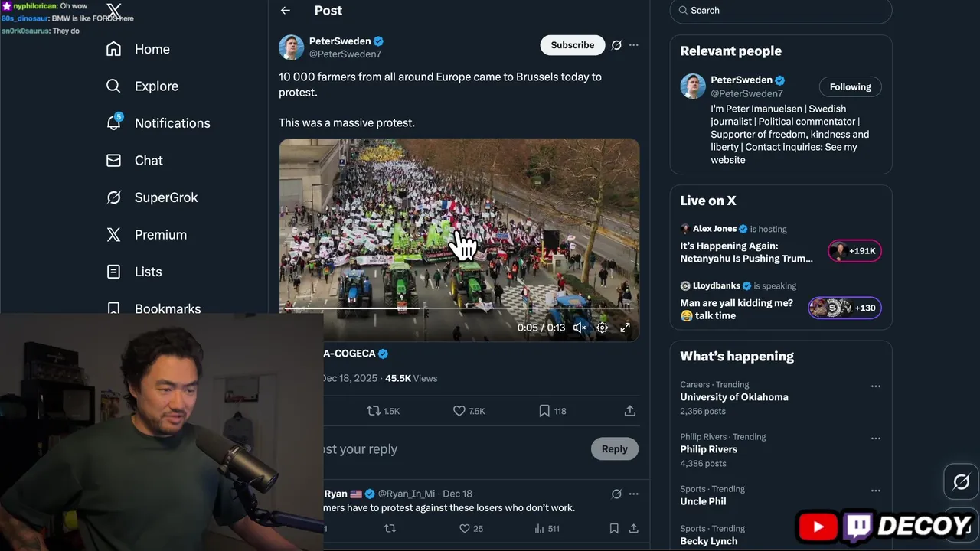Like Ryan's reply with 25 likes
Image resolution: width=980 pixels, height=551 pixels.
tap(464, 528)
